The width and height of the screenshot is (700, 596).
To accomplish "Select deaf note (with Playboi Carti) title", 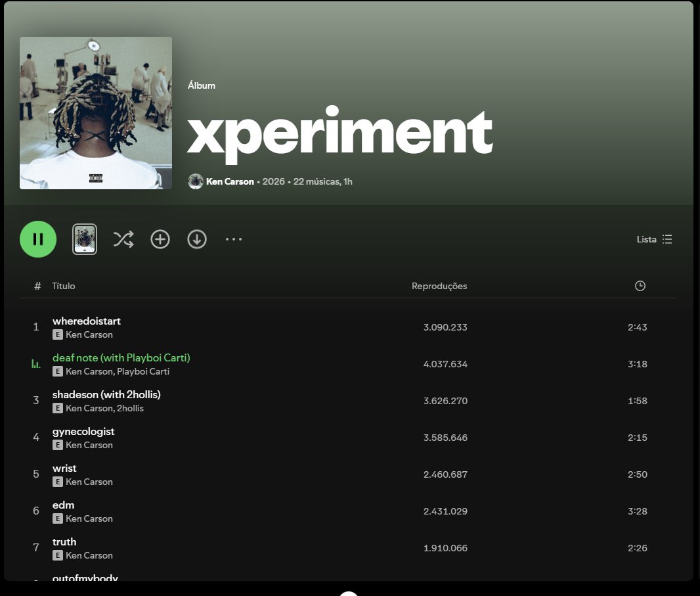I will click(121, 357).
